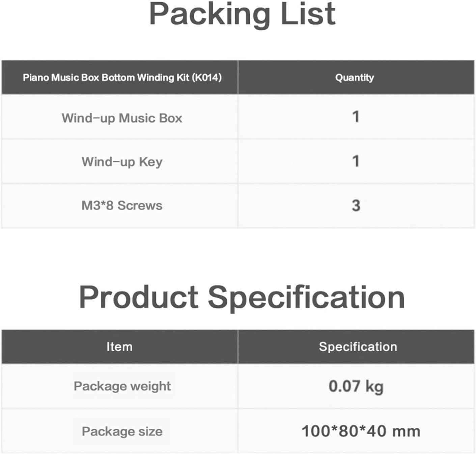Click the quantity 3 for M3*8 Screws
Viewport: 476px width, 454px height.
[x=356, y=206]
